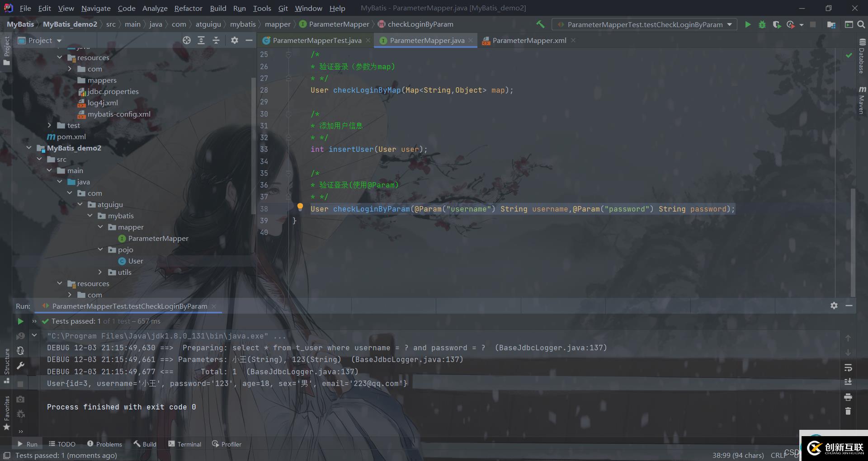Expand the test folder node

click(49, 125)
